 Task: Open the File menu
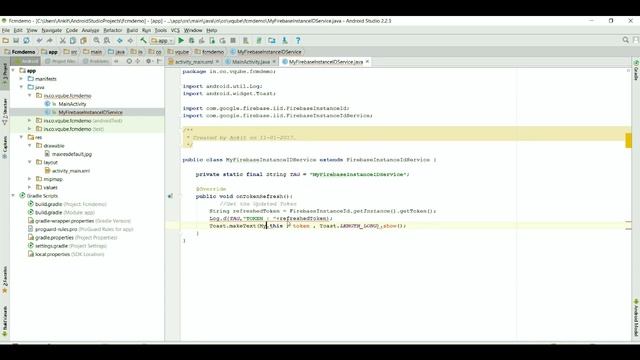[x=6, y=30]
